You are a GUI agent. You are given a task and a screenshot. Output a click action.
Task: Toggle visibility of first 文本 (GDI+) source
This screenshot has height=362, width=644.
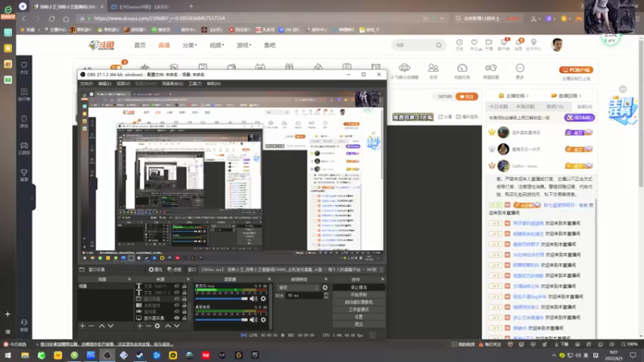(x=176, y=286)
